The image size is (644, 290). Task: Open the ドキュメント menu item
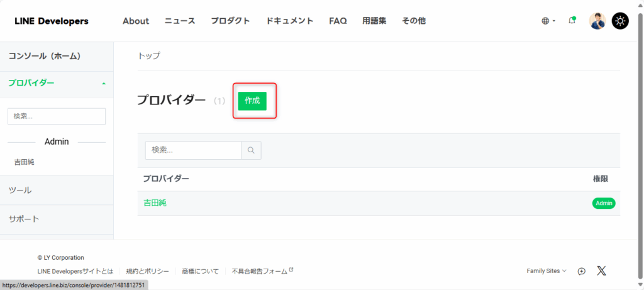289,21
